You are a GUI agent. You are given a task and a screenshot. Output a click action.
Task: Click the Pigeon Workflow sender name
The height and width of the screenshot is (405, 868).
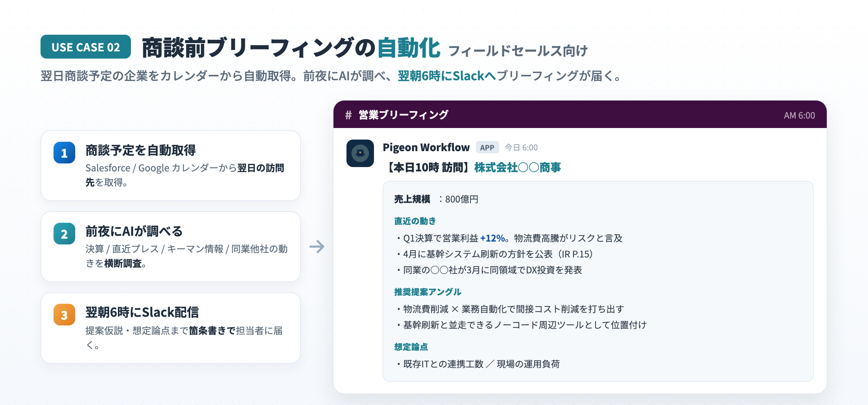tap(426, 147)
